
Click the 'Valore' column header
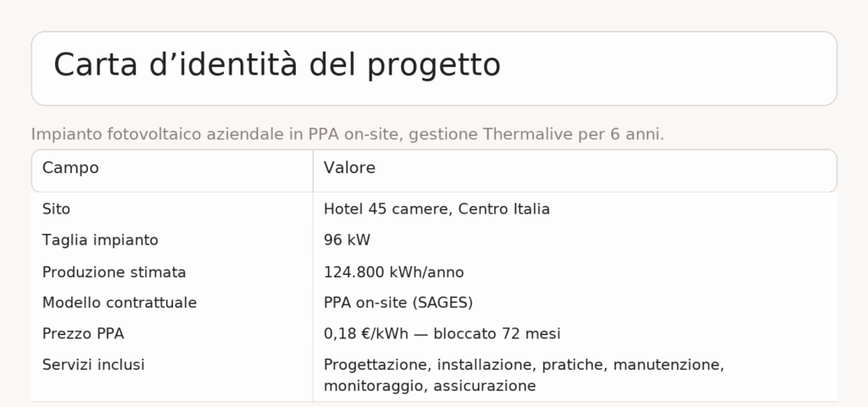pos(349,168)
